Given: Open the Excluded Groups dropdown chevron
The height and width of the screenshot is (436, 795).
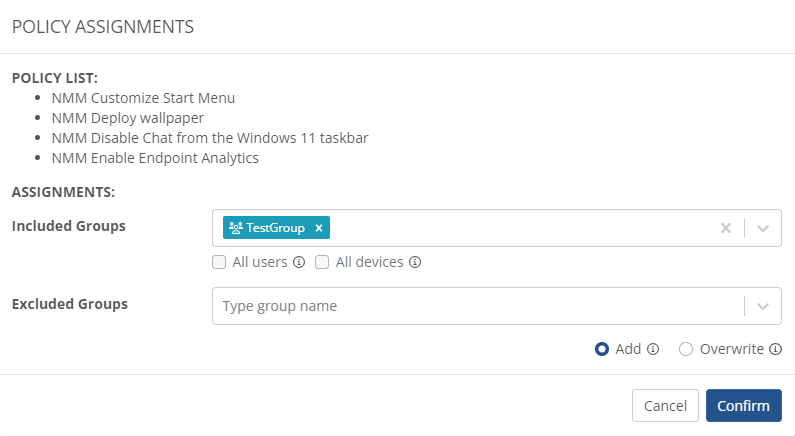Looking at the screenshot, I should point(763,306).
